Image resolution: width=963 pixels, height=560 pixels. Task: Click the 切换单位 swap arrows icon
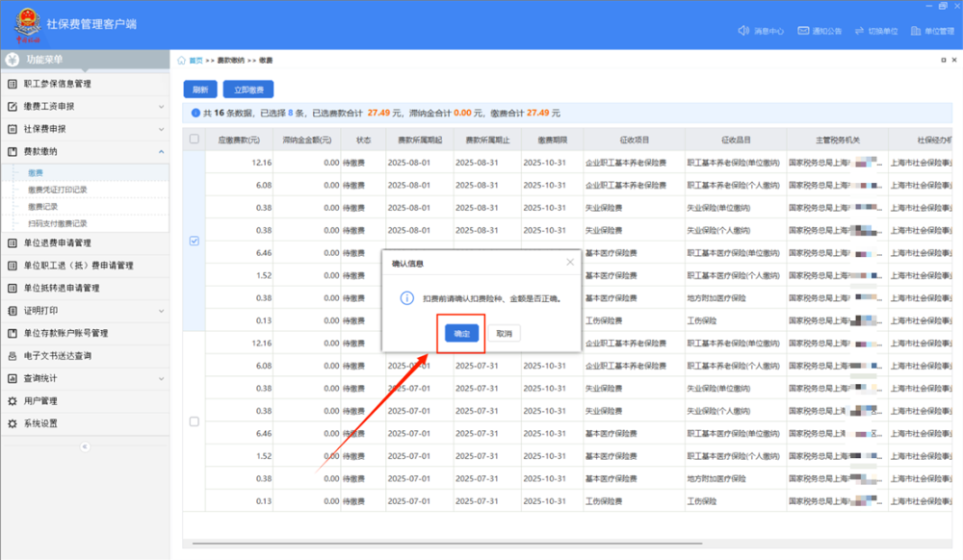[858, 31]
